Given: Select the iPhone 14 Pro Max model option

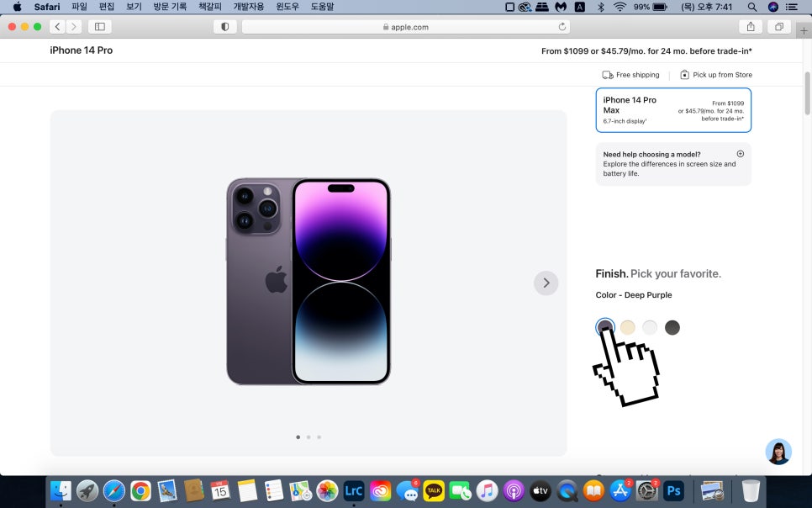Looking at the screenshot, I should (673, 110).
